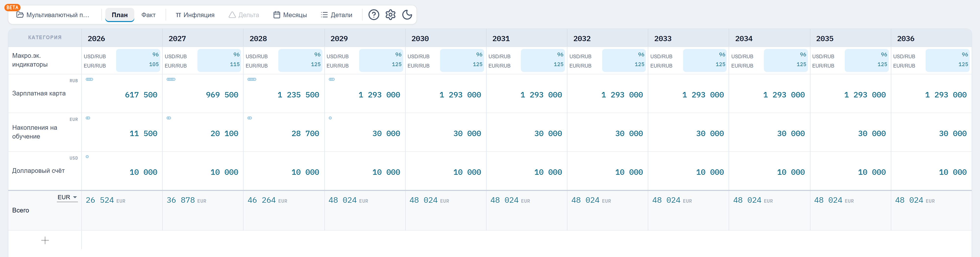This screenshot has height=257, width=980.
Task: Toggle the Инфляция option
Action: (195, 15)
